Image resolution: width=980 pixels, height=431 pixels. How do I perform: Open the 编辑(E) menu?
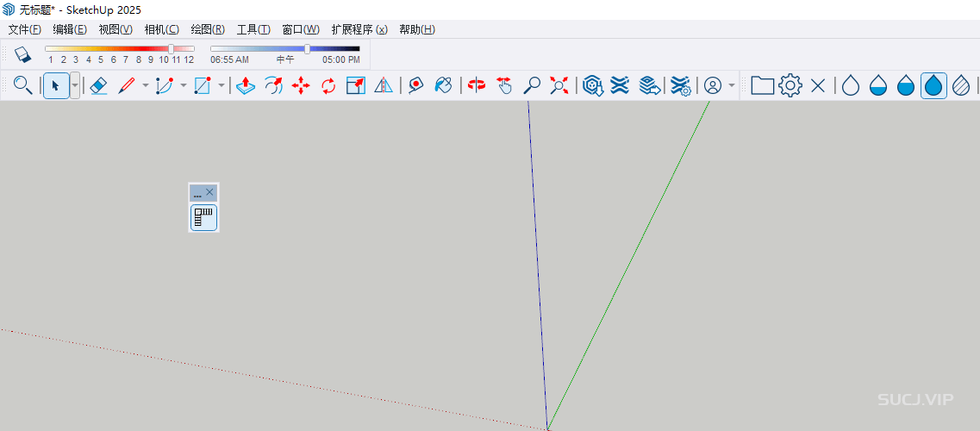pyautogui.click(x=70, y=29)
